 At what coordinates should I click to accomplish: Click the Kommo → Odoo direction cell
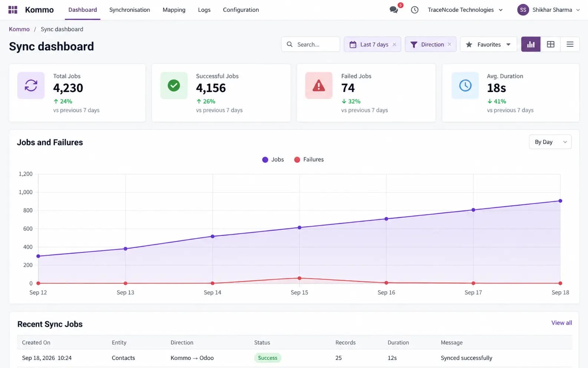pos(192,358)
